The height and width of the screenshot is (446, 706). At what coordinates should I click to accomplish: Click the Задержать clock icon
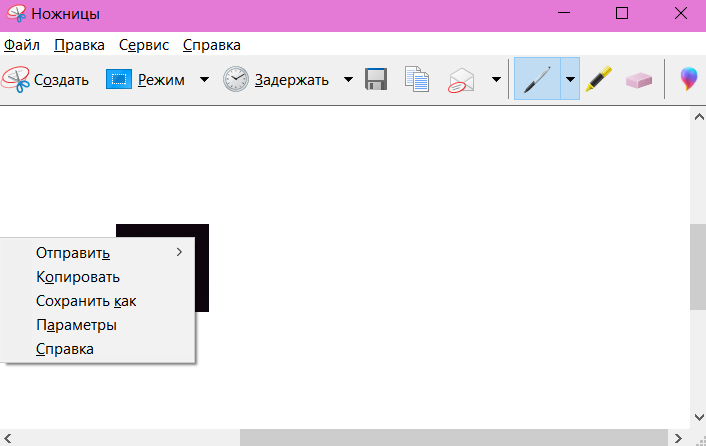(x=236, y=79)
